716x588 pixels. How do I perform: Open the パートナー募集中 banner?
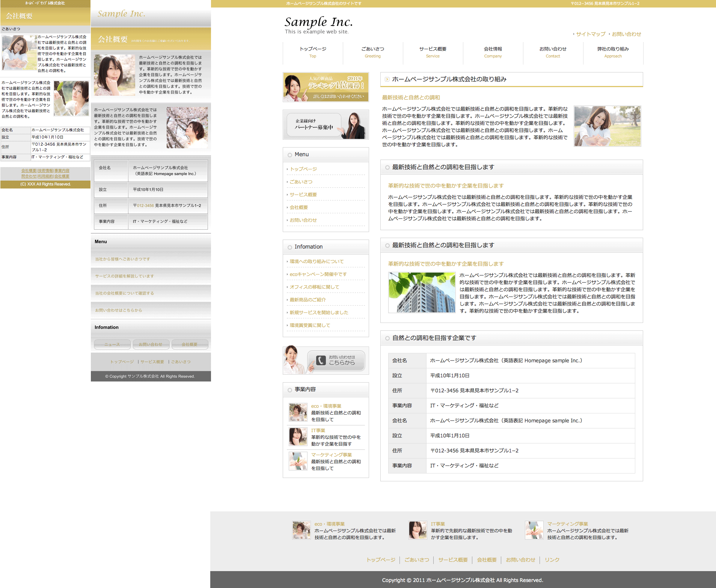(326, 125)
